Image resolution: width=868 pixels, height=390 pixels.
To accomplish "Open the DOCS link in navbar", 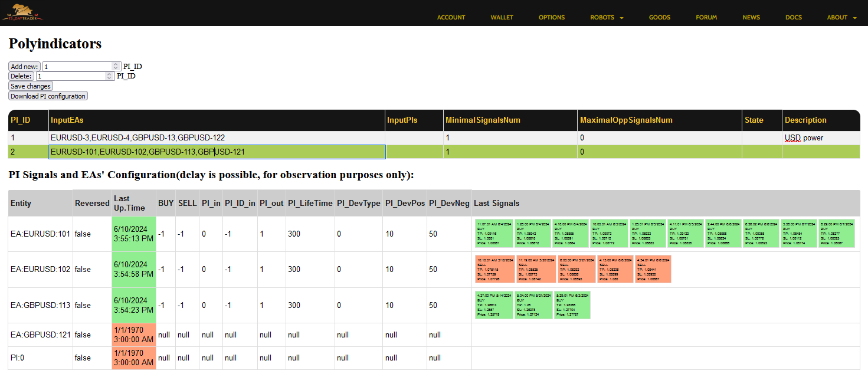I will (793, 18).
